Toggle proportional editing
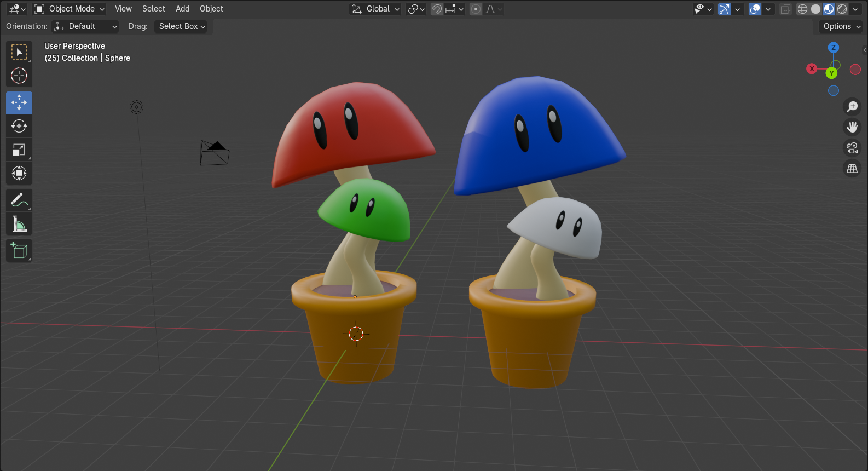The height and width of the screenshot is (471, 868). pos(476,9)
